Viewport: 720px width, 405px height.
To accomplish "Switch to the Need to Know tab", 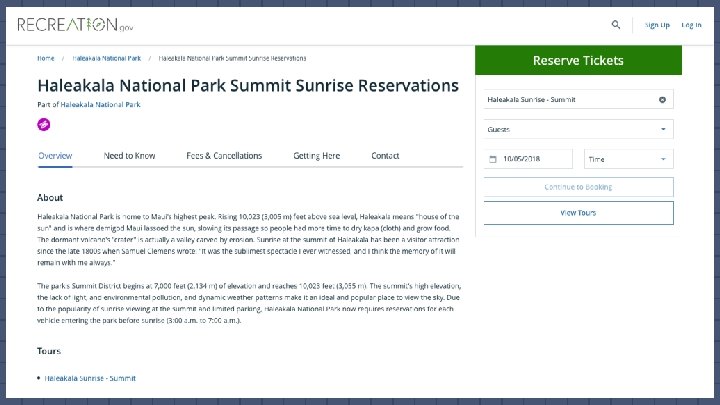I will pos(129,156).
